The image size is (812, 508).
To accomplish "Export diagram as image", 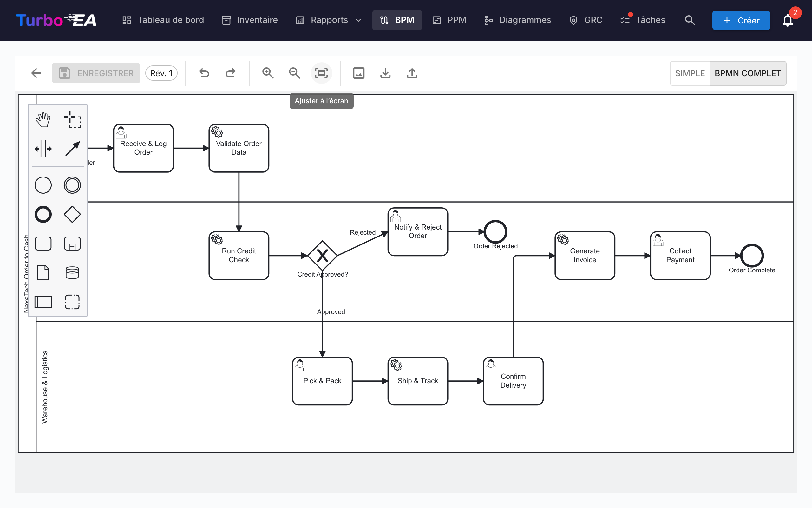I will (359, 73).
